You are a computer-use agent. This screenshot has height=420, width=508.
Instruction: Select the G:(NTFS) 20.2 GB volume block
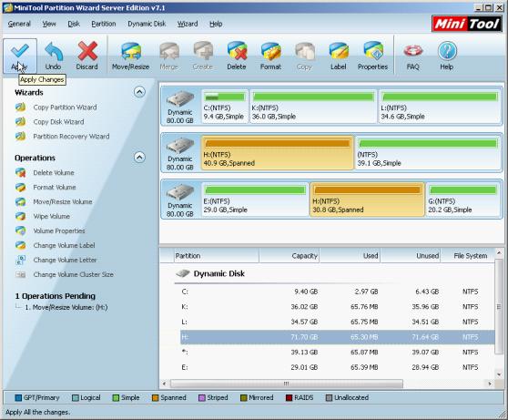(462, 200)
